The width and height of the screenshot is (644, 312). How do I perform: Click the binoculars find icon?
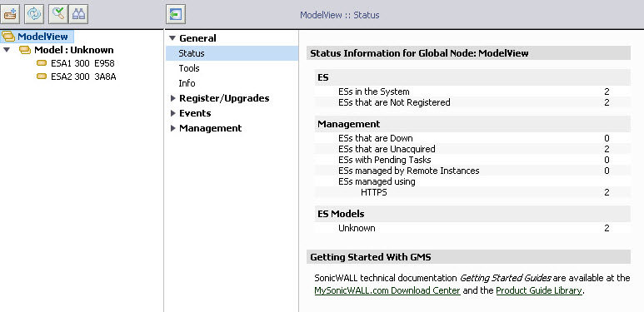point(78,14)
